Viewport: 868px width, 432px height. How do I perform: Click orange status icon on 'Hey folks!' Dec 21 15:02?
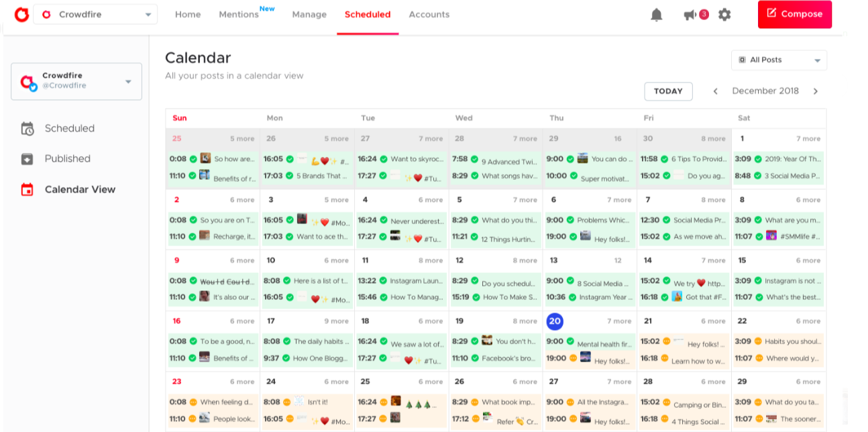pos(667,341)
